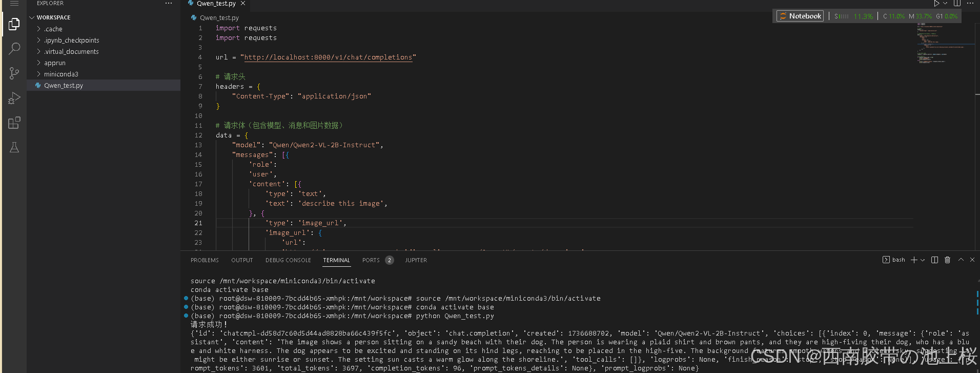Run Python file with play button
The image size is (980, 373).
(936, 4)
